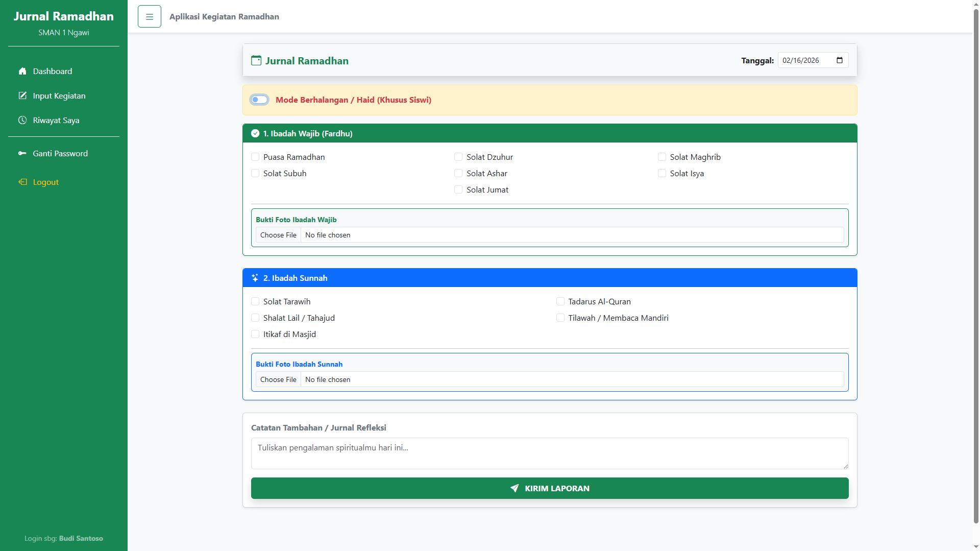Open Riwayat Saya menu item

pyautogui.click(x=56, y=120)
